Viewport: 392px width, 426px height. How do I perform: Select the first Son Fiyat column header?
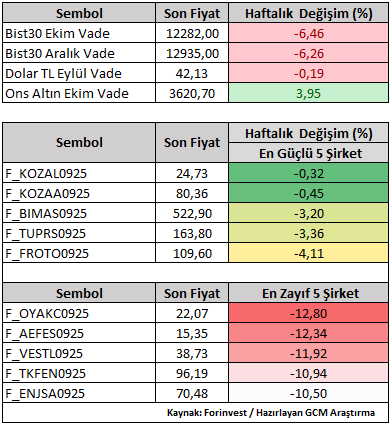click(192, 13)
